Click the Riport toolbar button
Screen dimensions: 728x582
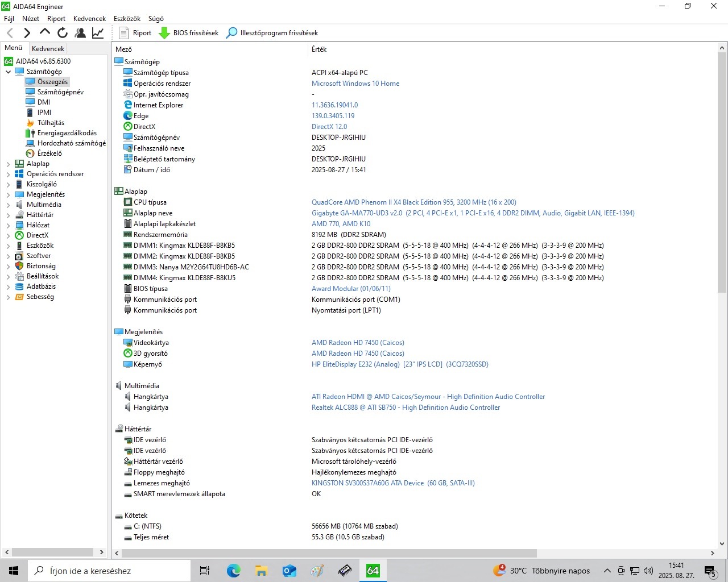click(x=135, y=33)
